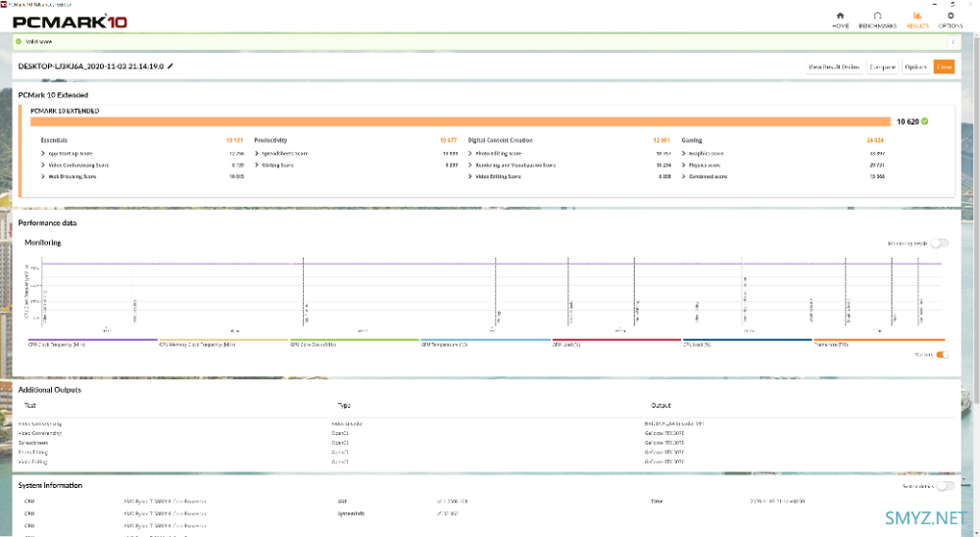Open the Benchmarks section
980x537 pixels.
tap(877, 20)
